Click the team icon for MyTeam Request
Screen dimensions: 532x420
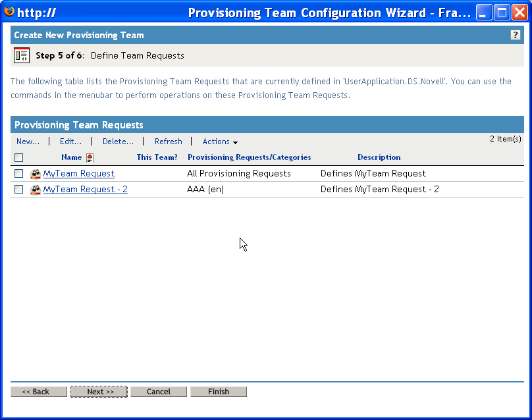36,174
